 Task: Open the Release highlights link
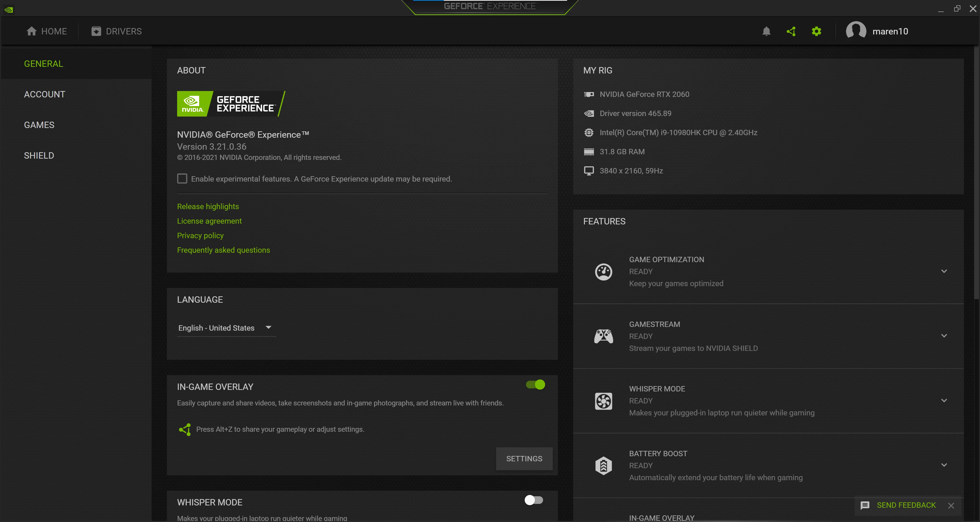coord(208,207)
